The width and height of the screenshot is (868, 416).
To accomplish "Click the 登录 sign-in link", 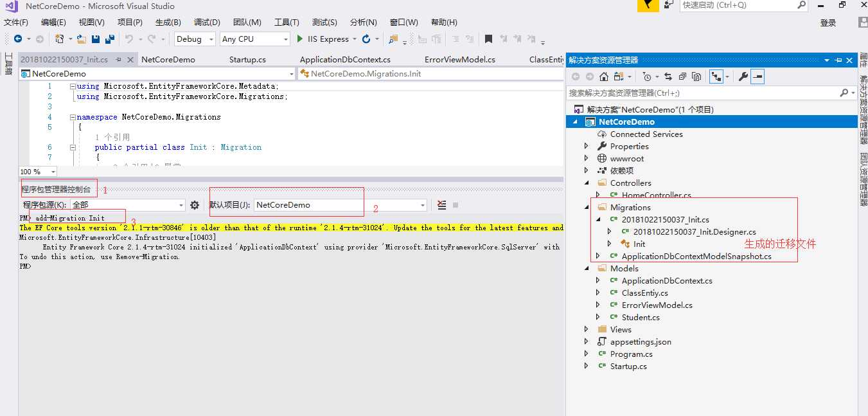I will coord(828,23).
